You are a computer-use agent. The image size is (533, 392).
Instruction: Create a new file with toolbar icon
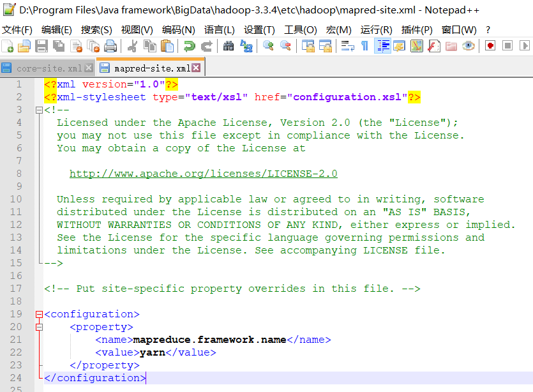pyautogui.click(x=8, y=46)
